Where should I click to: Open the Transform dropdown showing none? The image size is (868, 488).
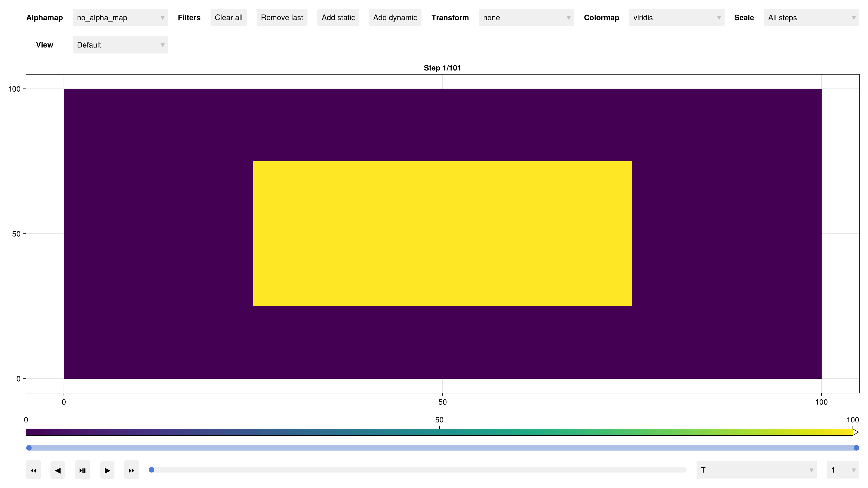tap(526, 18)
